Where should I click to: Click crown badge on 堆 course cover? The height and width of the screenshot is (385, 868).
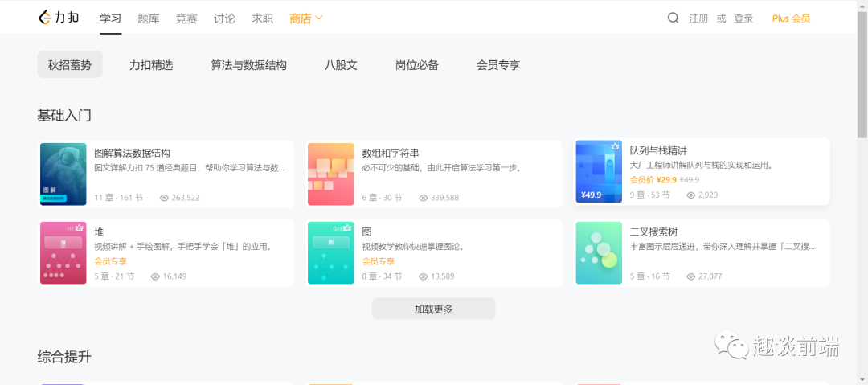click(79, 227)
